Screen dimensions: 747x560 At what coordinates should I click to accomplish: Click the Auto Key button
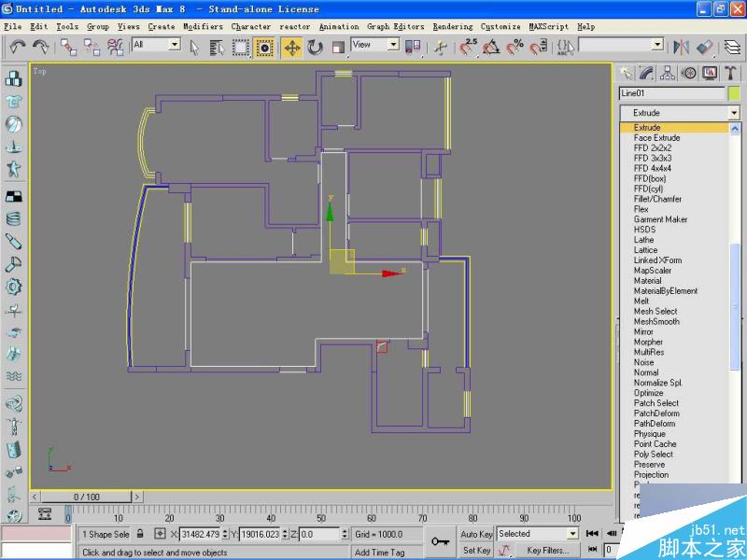pyautogui.click(x=476, y=533)
